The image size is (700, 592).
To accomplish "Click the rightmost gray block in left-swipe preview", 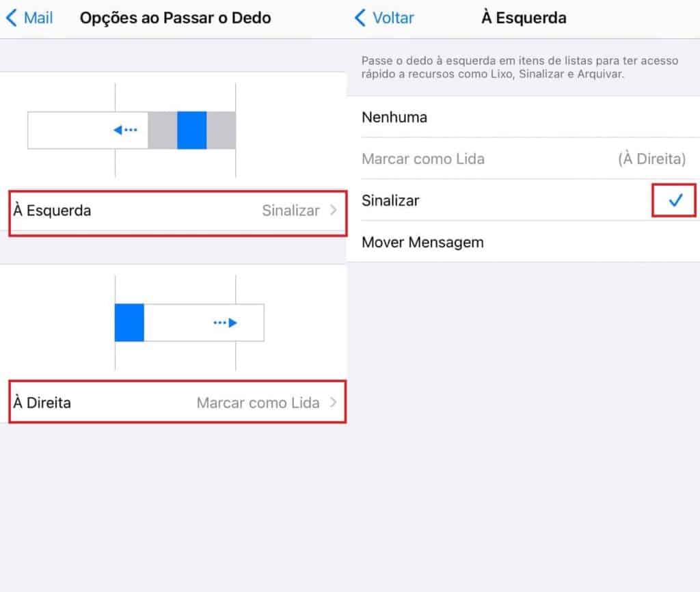I will 221,130.
